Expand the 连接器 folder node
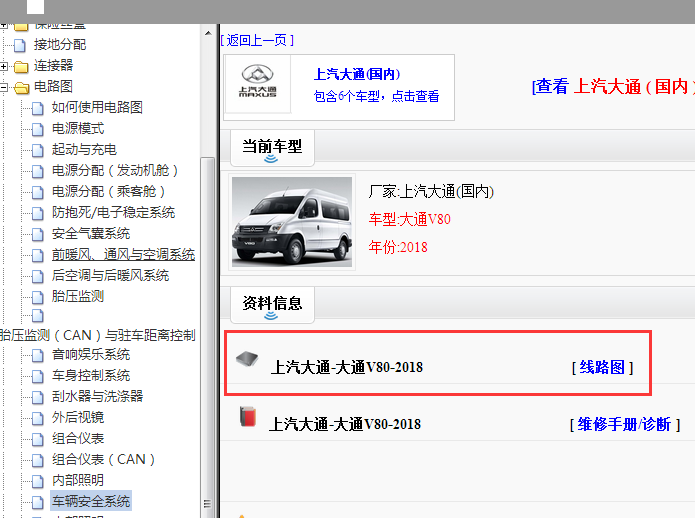This screenshot has height=518, width=695. [x=4, y=66]
